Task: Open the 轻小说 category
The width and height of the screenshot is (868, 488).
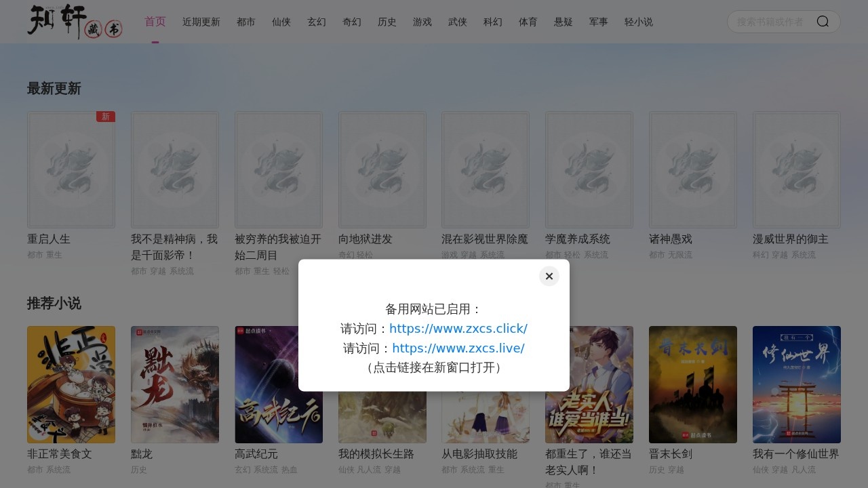Action: (639, 22)
